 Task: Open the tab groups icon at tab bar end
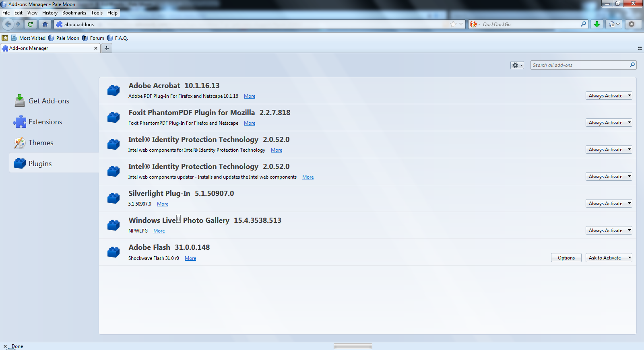pos(640,48)
